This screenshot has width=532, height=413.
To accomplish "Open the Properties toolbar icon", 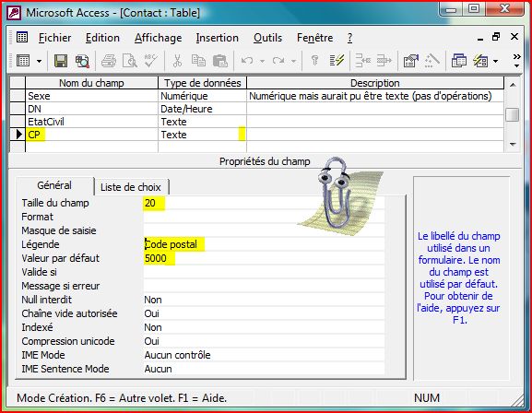I will point(410,61).
